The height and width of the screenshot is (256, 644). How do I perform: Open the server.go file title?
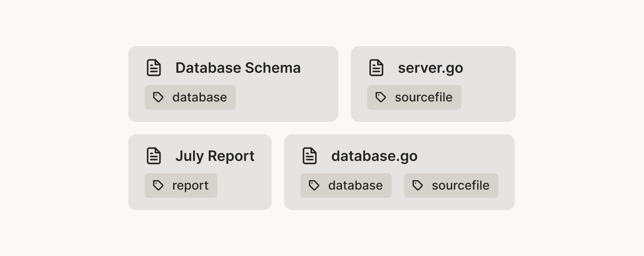(430, 68)
